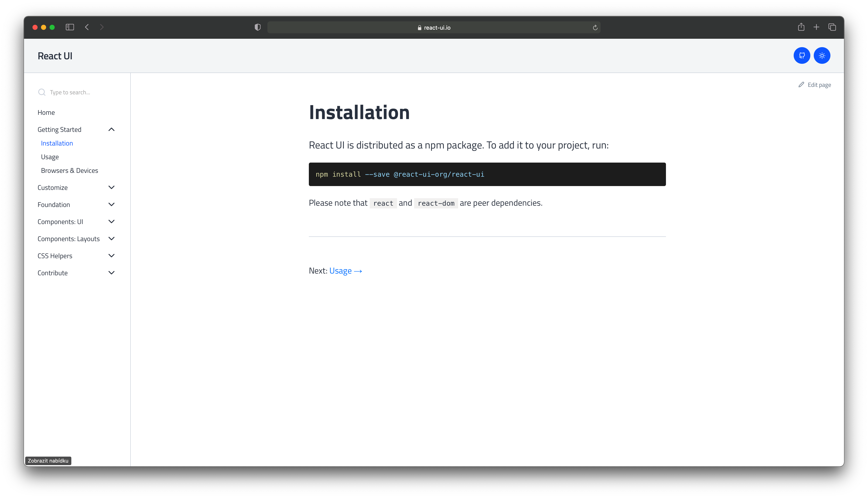Viewport: 868px width, 498px height.
Task: Show the tab overview icon
Action: [x=832, y=27]
